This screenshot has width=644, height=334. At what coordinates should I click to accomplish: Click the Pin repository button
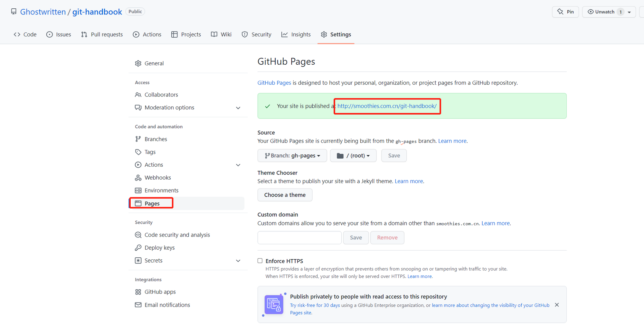click(565, 12)
